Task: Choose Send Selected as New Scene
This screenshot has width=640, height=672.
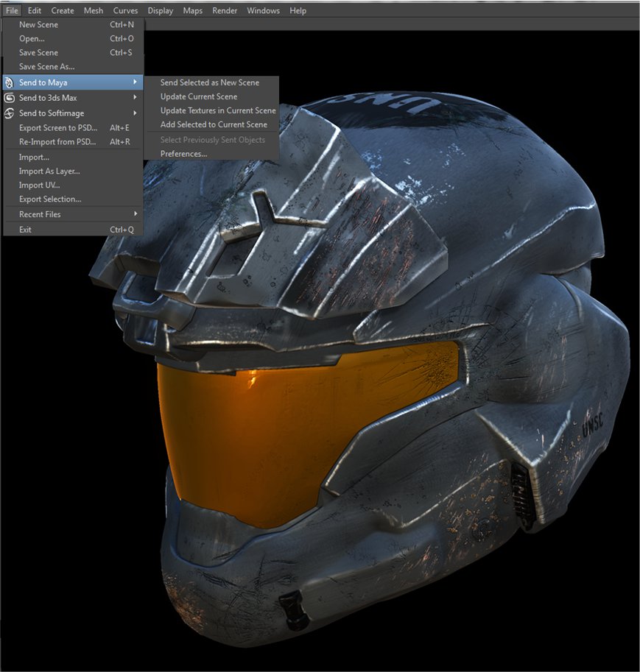Action: (211, 82)
